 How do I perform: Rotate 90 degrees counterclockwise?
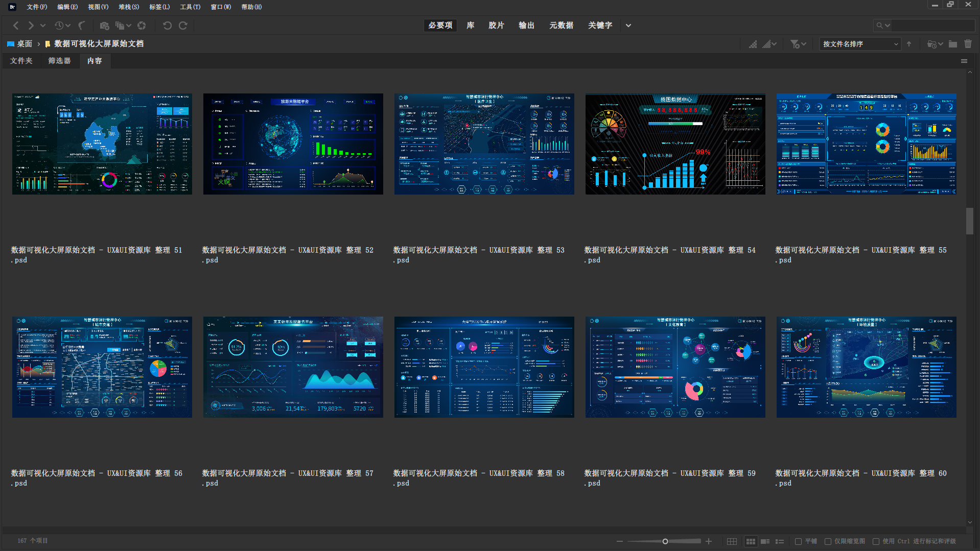click(x=167, y=26)
